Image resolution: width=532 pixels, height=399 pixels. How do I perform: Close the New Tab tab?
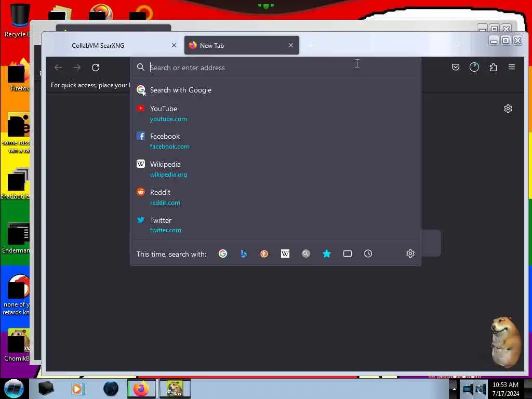click(x=291, y=45)
